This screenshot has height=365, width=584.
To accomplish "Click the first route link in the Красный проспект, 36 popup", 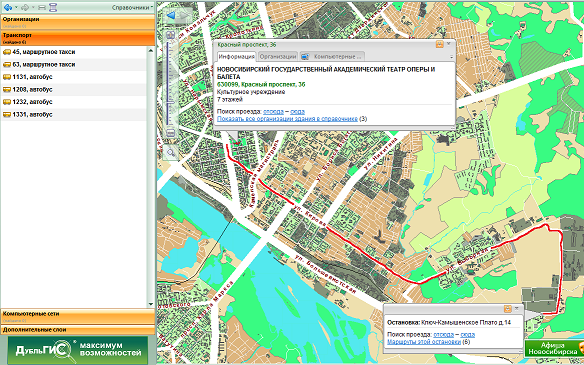I will tap(273, 111).
